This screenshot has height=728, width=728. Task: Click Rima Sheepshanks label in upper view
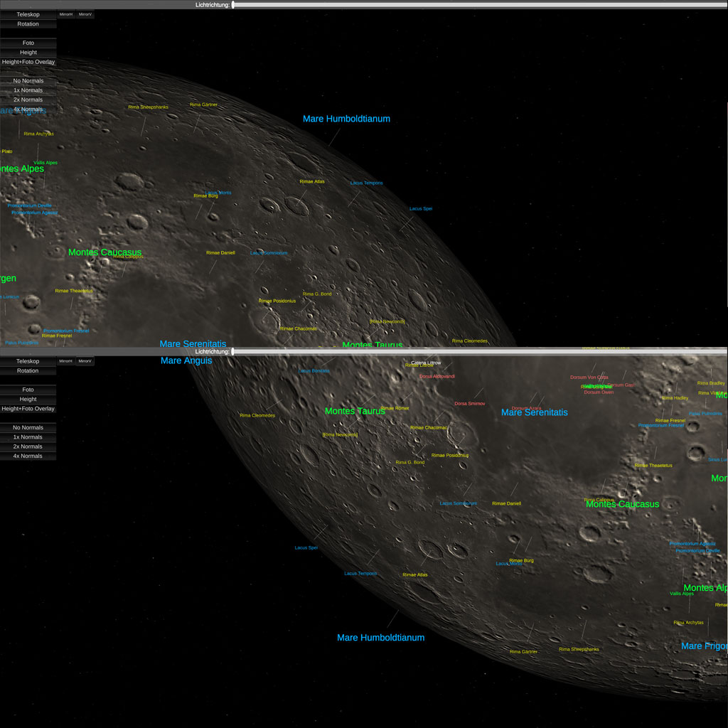(x=148, y=107)
